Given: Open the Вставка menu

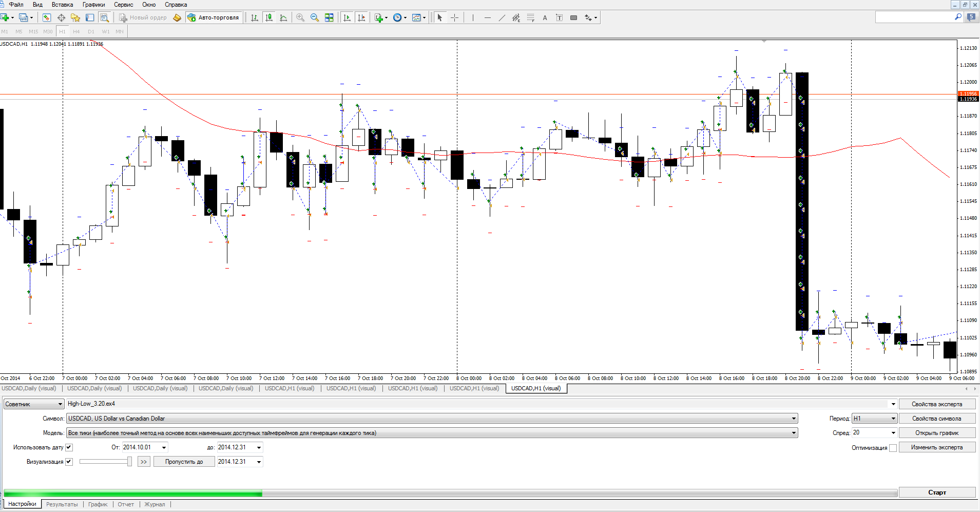Looking at the screenshot, I should tap(62, 5).
